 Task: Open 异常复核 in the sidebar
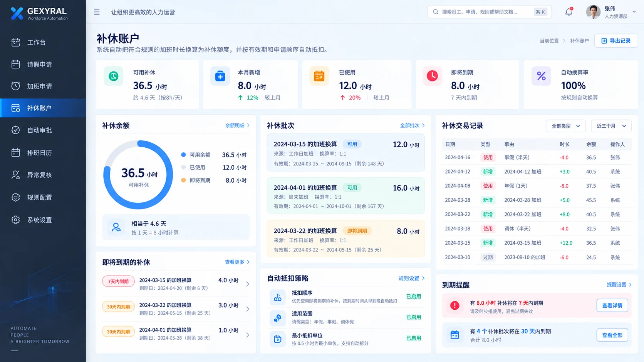tap(43, 175)
